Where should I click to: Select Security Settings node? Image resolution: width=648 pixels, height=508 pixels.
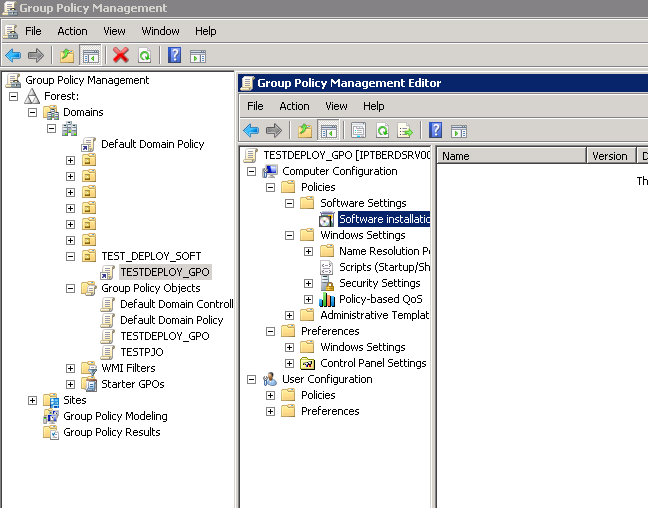[379, 283]
